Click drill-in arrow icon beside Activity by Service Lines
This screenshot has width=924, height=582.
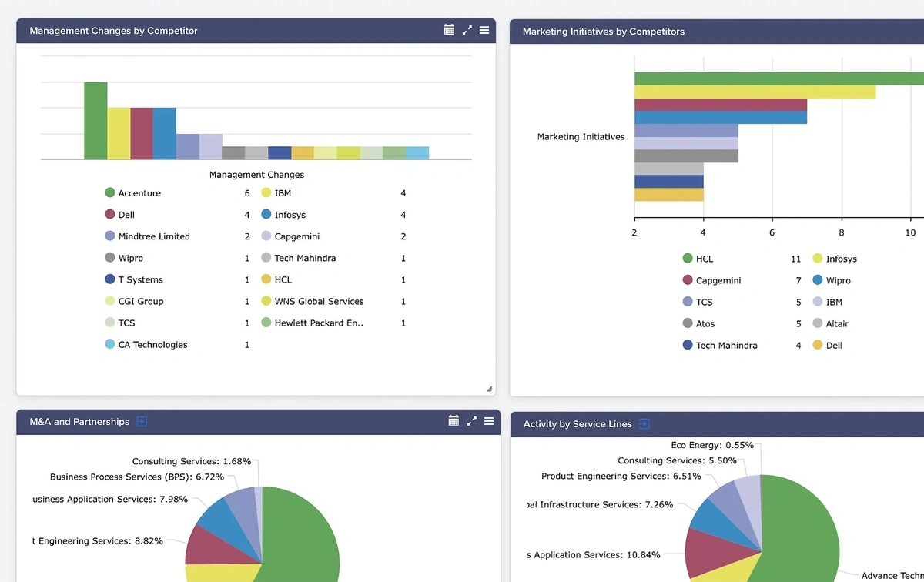644,423
